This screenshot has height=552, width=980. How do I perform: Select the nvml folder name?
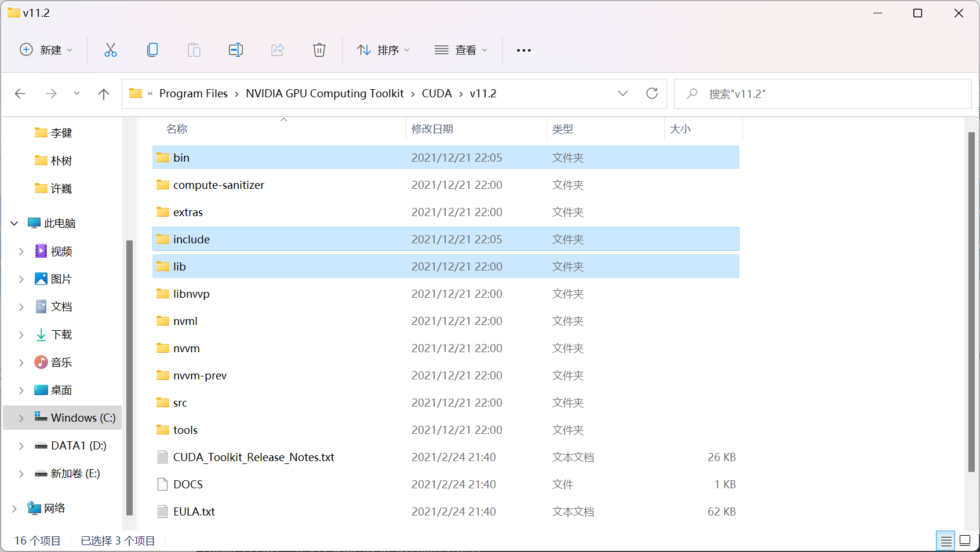pyautogui.click(x=185, y=321)
